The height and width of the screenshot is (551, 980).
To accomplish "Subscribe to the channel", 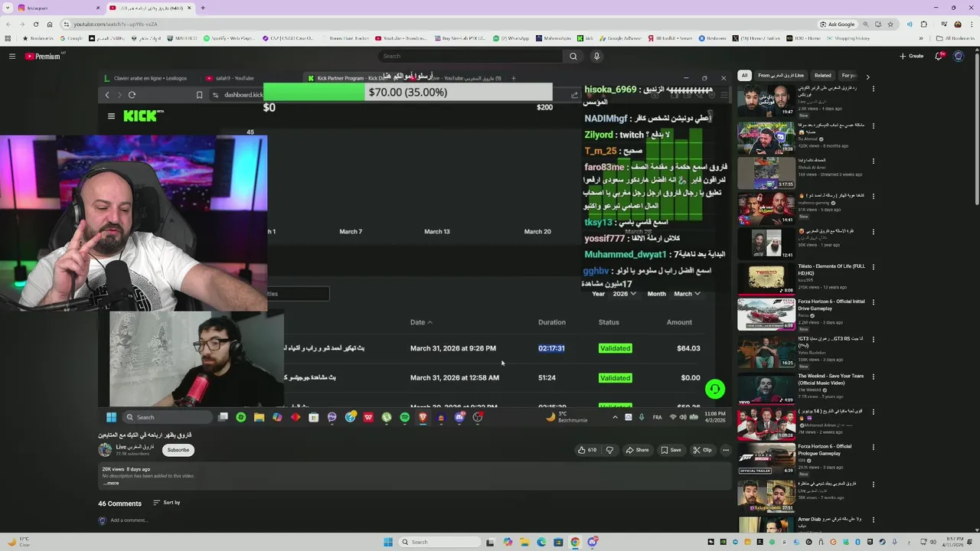I will pos(178,450).
